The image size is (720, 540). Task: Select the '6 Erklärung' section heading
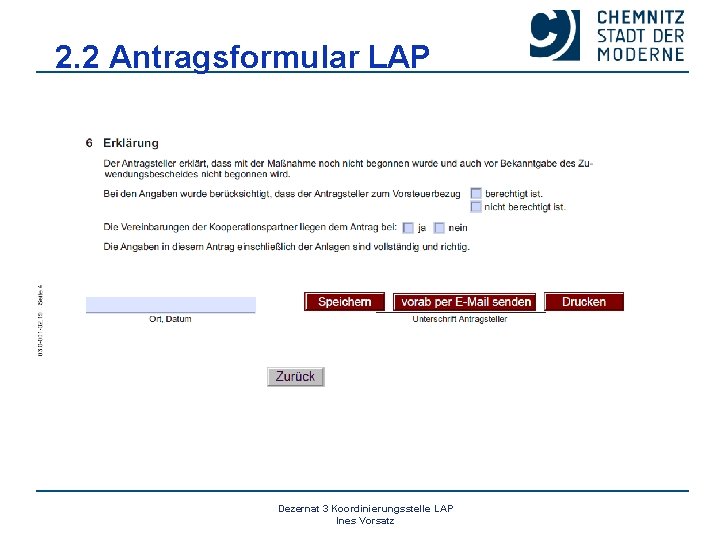122,143
